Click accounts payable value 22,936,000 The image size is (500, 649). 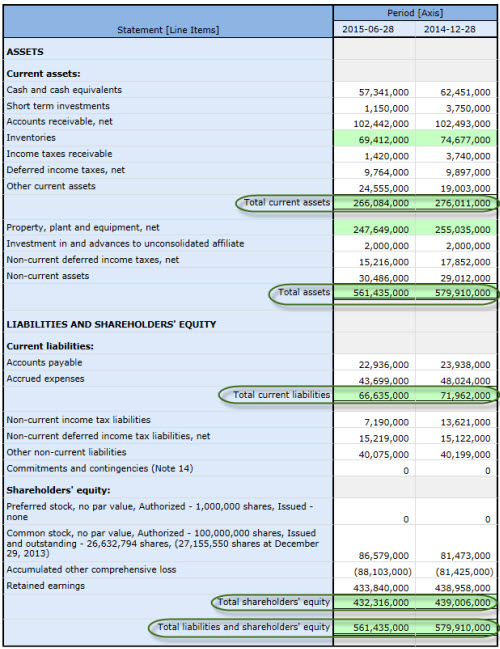click(384, 365)
